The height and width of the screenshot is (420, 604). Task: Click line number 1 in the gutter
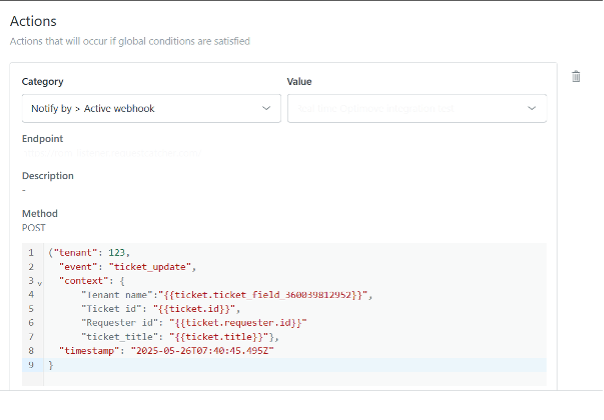(31, 253)
